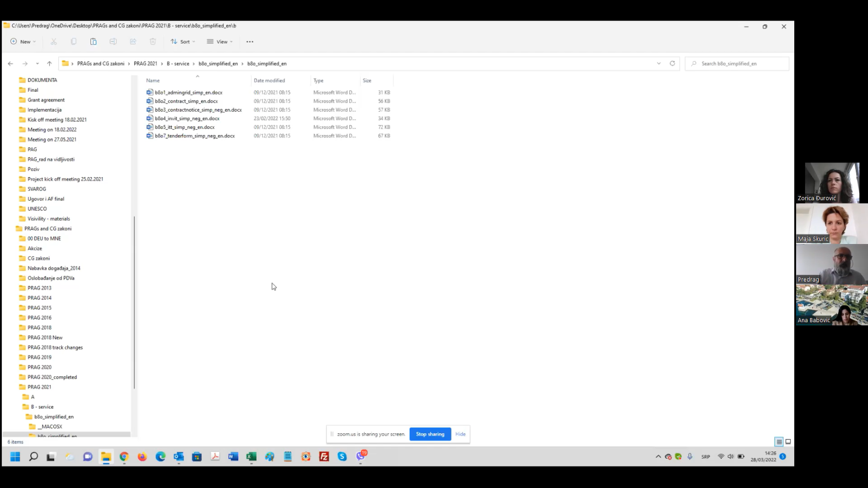Open the View dropdown menu
The height and width of the screenshot is (488, 868).
tap(220, 42)
